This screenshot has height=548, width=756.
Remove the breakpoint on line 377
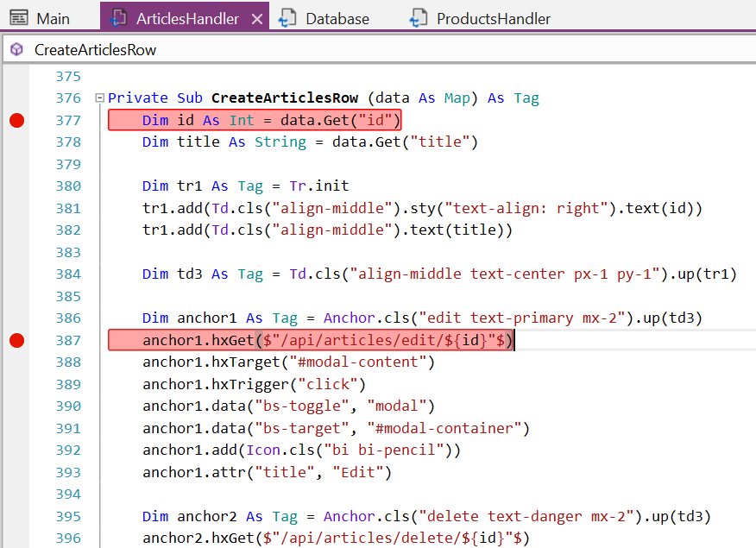tap(17, 120)
